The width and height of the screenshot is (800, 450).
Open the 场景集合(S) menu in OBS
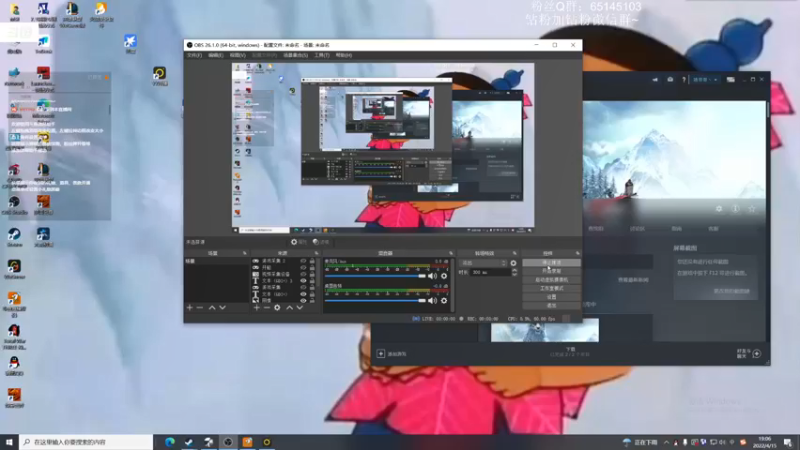295,55
